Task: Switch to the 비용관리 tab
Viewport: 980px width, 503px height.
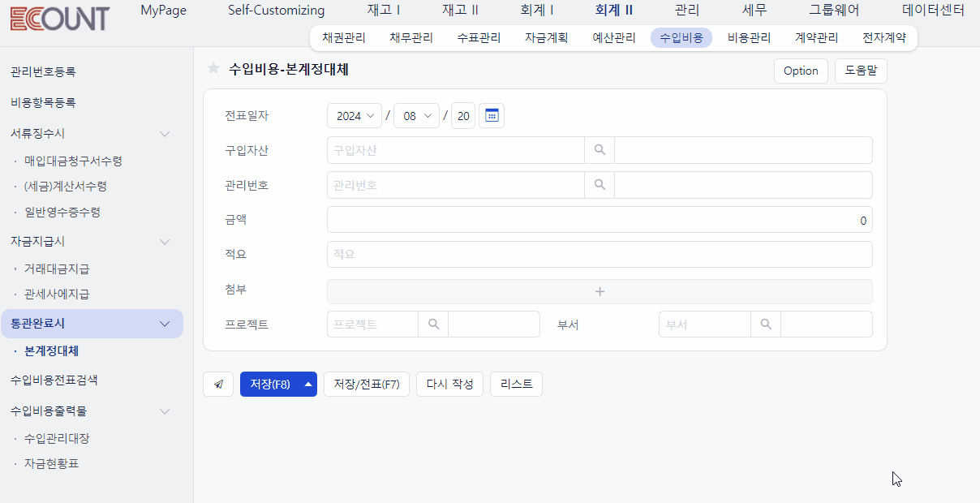Action: coord(749,38)
